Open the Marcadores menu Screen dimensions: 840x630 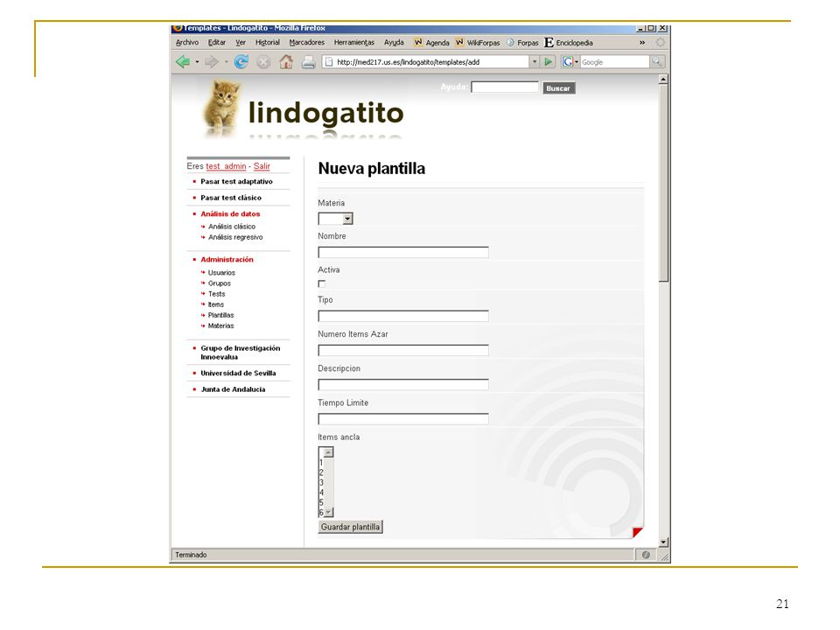click(x=306, y=42)
